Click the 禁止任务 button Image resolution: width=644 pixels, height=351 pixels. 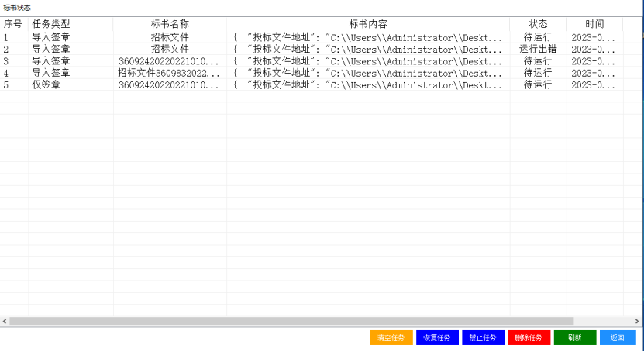pyautogui.click(x=483, y=338)
